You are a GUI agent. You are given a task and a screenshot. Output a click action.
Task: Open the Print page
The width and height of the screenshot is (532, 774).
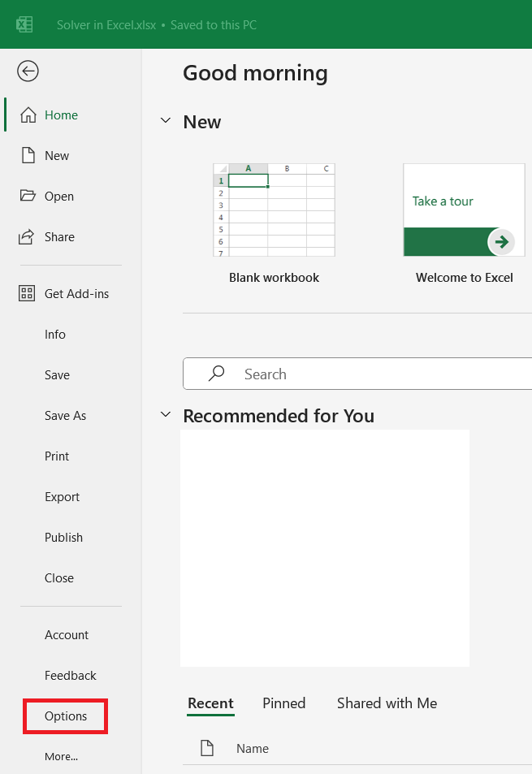[57, 456]
